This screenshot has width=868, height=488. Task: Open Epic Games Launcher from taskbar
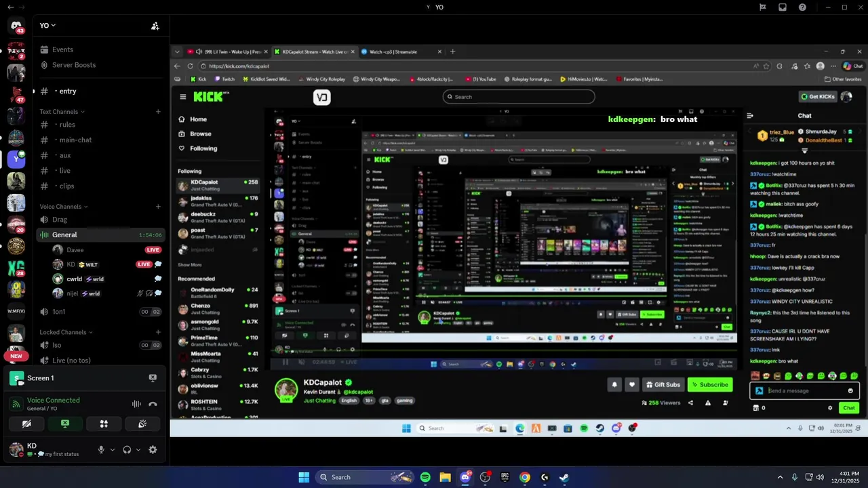505,477
